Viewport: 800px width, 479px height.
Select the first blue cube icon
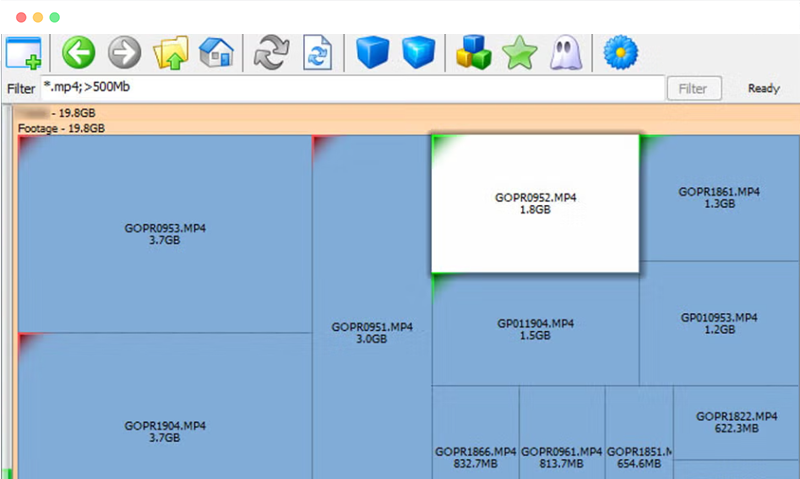click(372, 52)
